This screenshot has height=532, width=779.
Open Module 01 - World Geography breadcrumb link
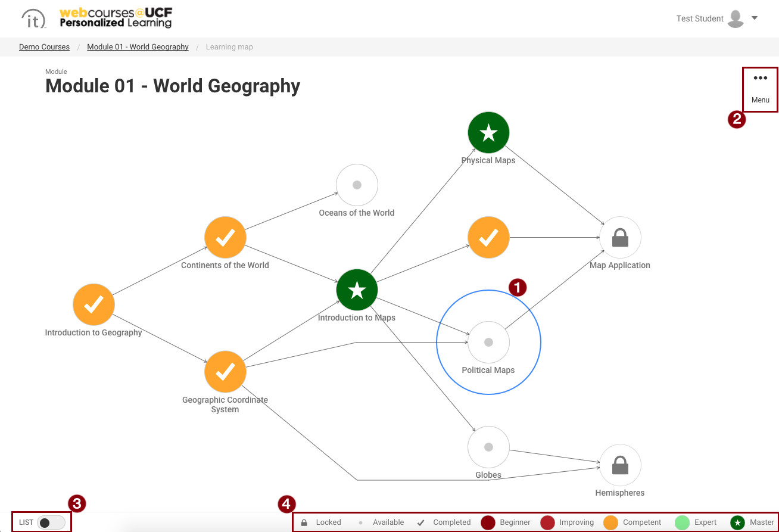138,46
